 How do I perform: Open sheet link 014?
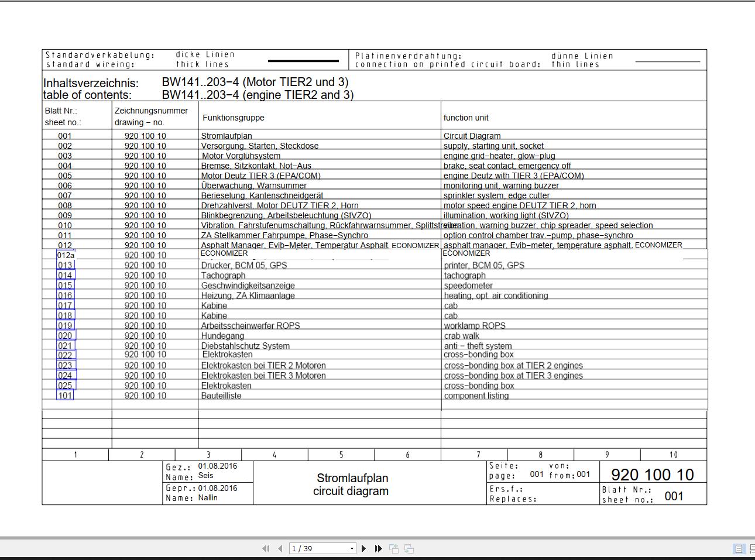(x=66, y=275)
